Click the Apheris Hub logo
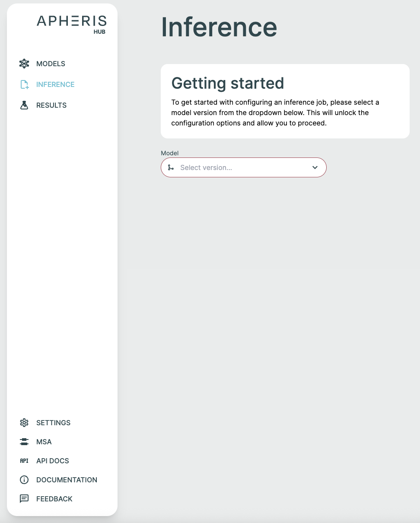Image resolution: width=420 pixels, height=523 pixels. click(71, 24)
